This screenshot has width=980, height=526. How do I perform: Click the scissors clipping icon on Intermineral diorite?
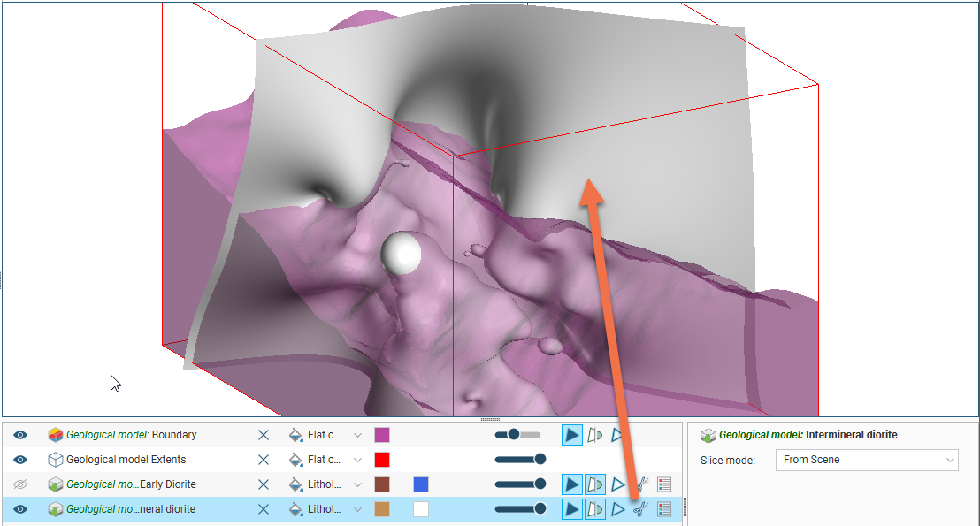641,509
